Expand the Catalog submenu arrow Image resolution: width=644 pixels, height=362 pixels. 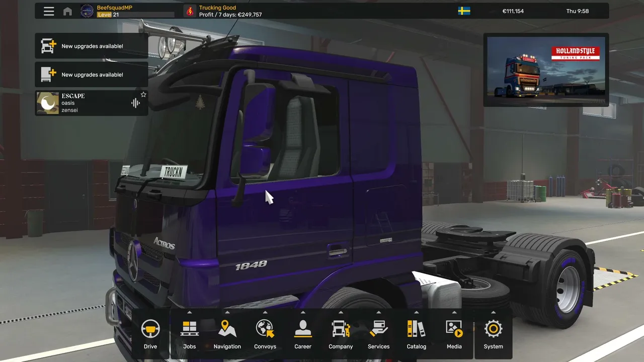click(417, 312)
